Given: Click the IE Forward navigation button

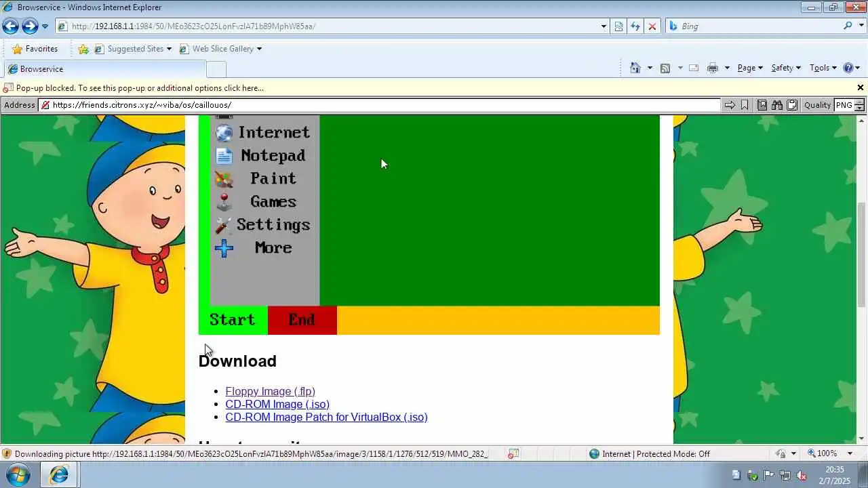Looking at the screenshot, I should click(30, 26).
